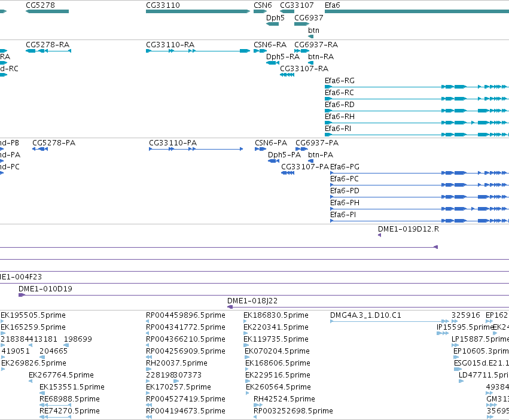Select protein btn-PA
The height and width of the screenshot is (420, 509).
(x=321, y=154)
